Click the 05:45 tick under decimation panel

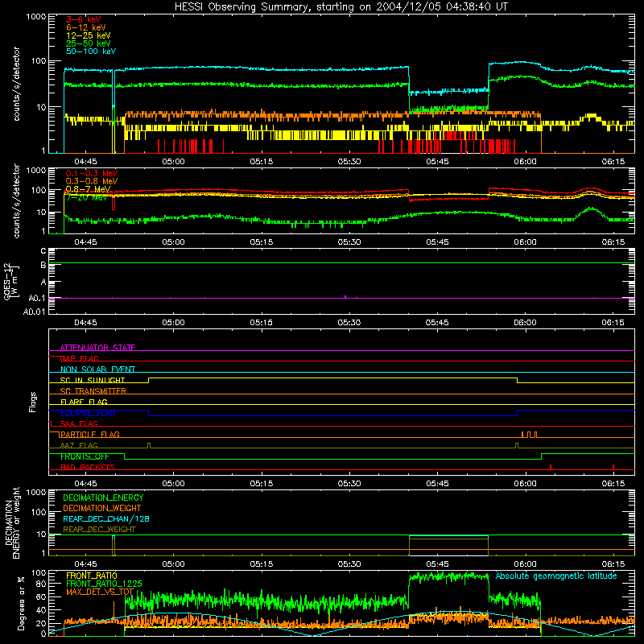click(x=437, y=564)
